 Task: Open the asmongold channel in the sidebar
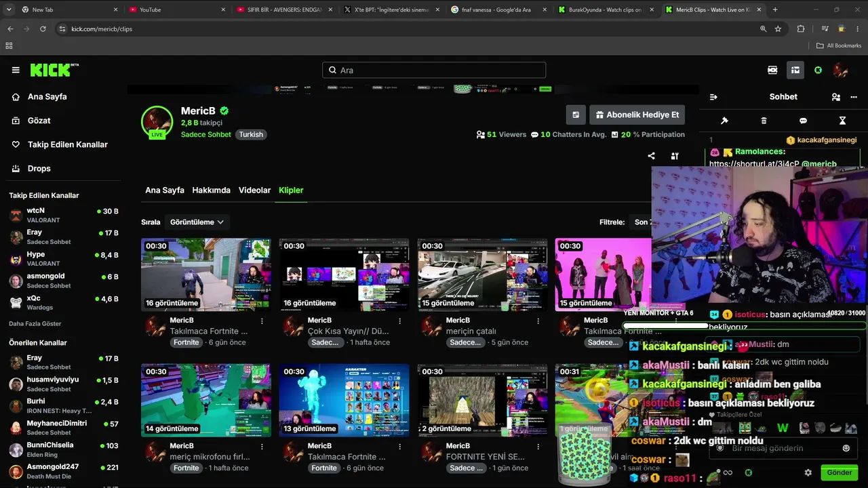[x=64, y=281]
